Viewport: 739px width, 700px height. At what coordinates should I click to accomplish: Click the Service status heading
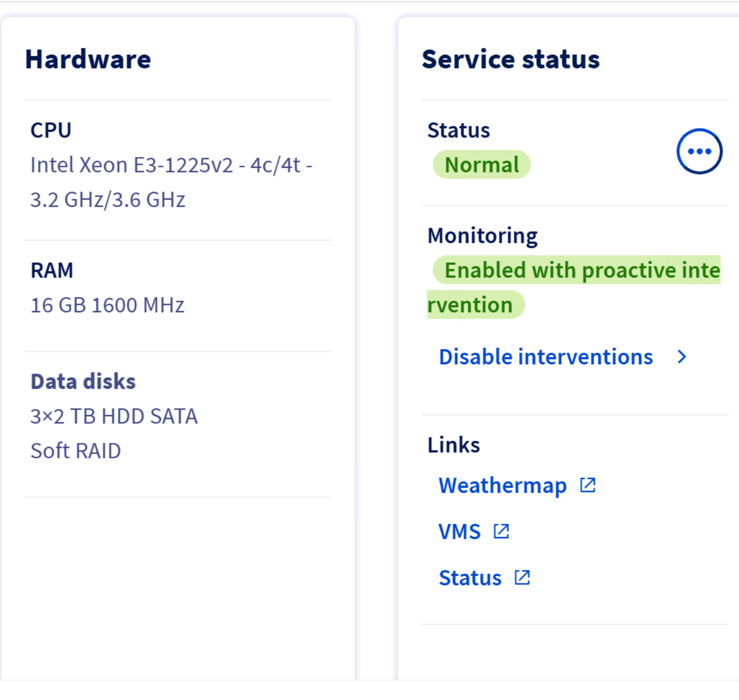coord(511,59)
